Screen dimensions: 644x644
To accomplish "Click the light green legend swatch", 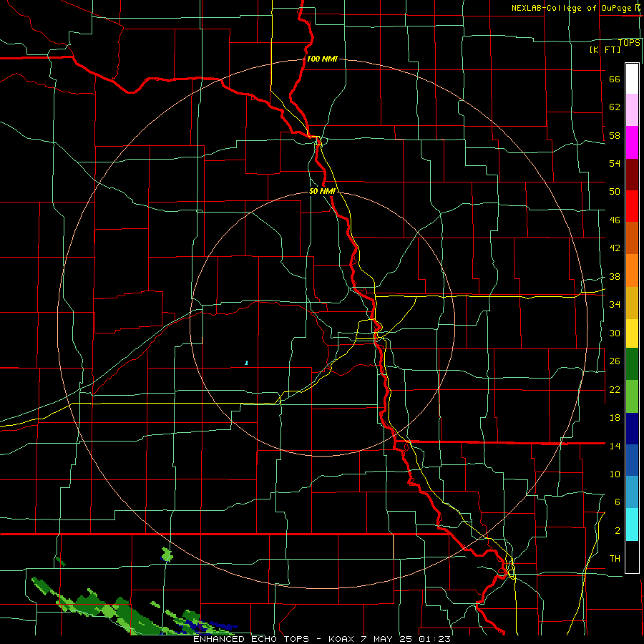I will pyautogui.click(x=632, y=396).
